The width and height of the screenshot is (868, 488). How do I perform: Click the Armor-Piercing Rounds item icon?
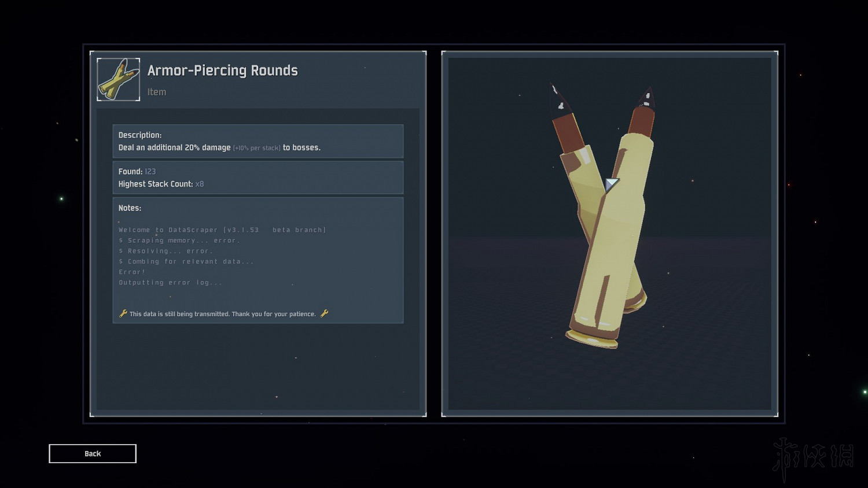click(x=118, y=80)
